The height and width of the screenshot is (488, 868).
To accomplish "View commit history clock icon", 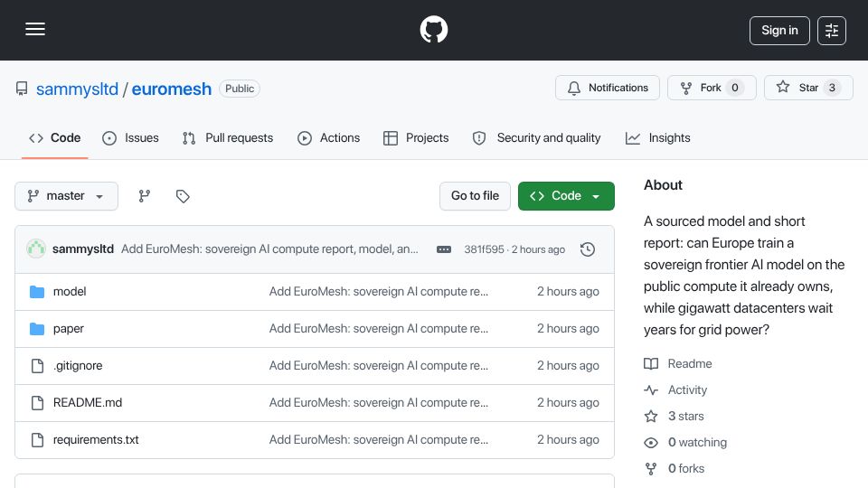I will point(588,249).
